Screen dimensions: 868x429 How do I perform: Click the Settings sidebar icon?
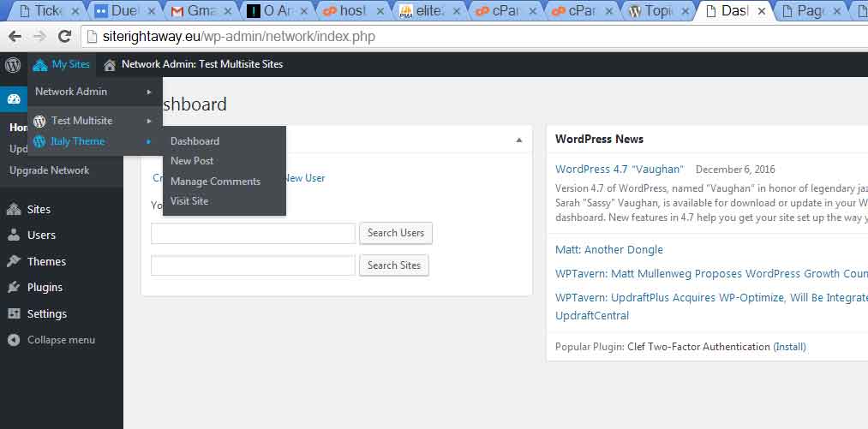(14, 314)
